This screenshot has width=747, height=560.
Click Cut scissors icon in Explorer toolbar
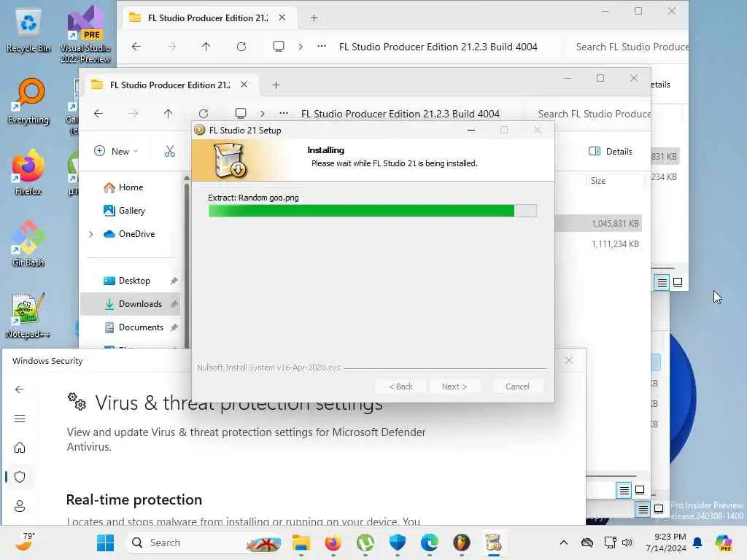(169, 152)
